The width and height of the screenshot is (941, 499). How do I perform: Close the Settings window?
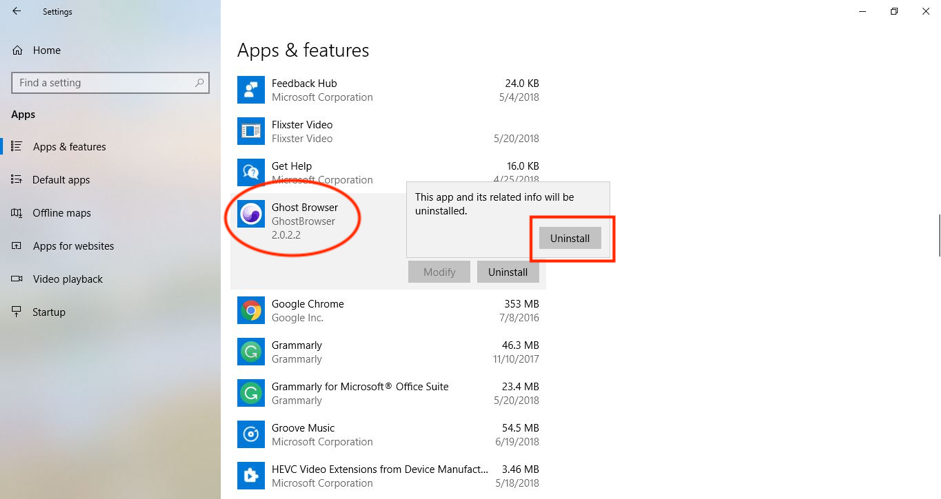coord(926,11)
